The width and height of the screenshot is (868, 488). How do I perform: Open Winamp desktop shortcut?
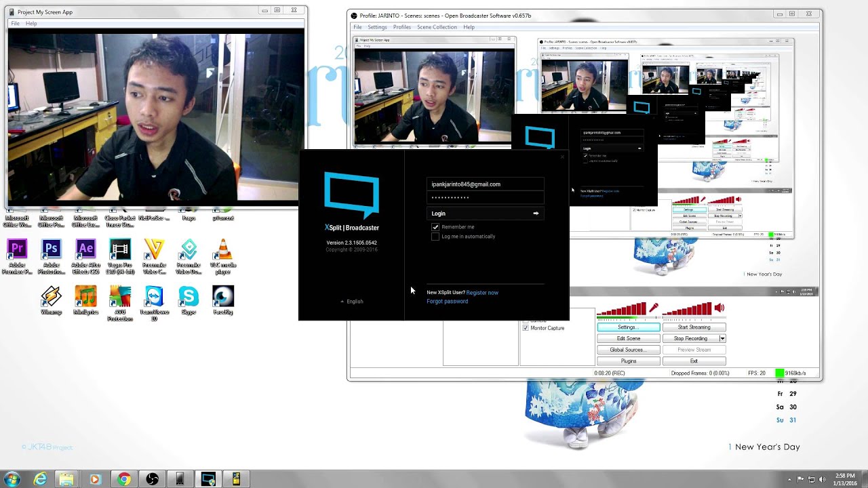(x=51, y=300)
